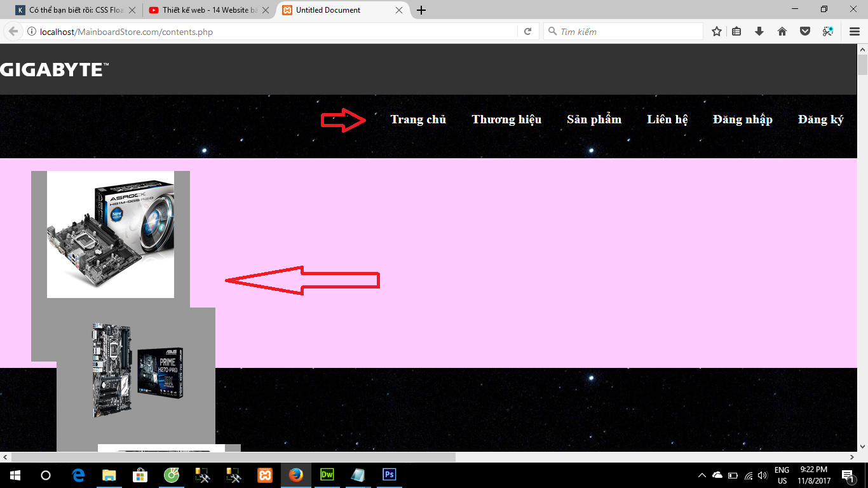Click the screenshot scissors icon in toolbar
868x488 pixels.
click(x=828, y=32)
